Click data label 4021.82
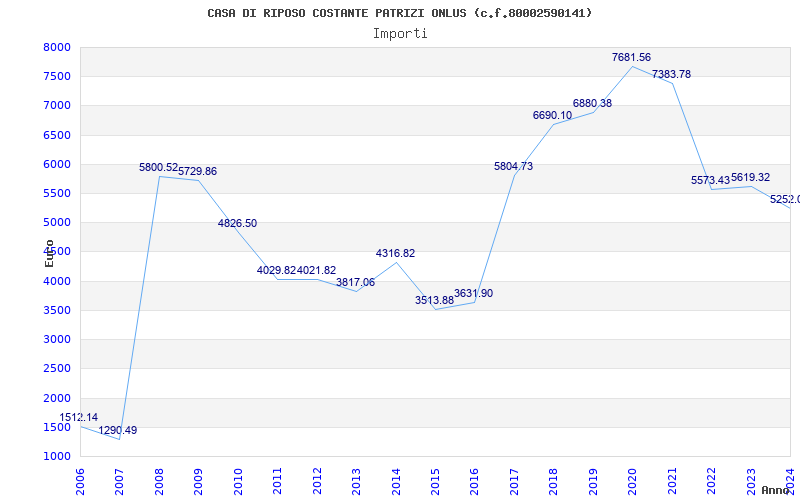 (316, 270)
